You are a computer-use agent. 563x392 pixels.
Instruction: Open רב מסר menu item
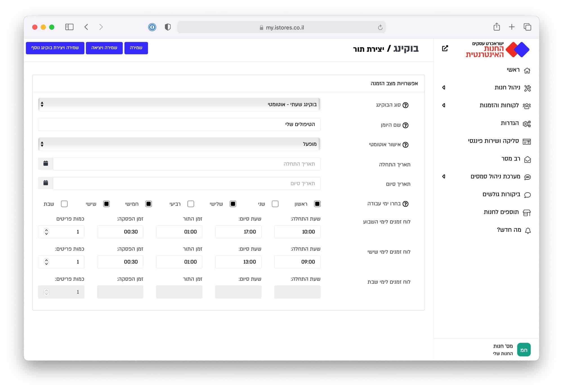(x=511, y=159)
